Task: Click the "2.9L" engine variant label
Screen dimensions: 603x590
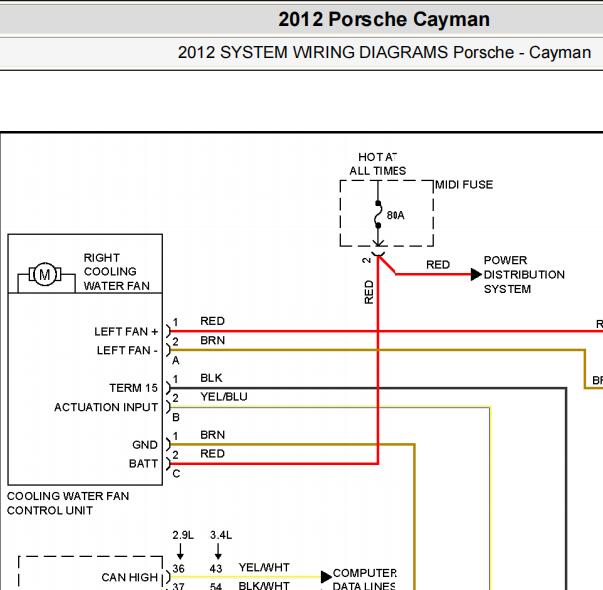Action: 183,535
